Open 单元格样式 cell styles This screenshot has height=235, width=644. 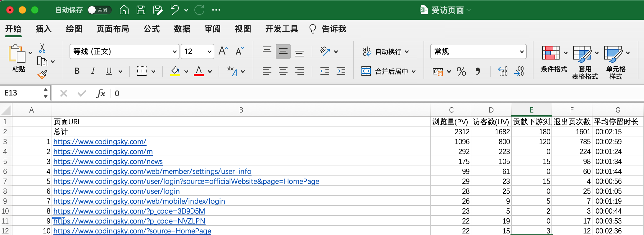[616, 63]
